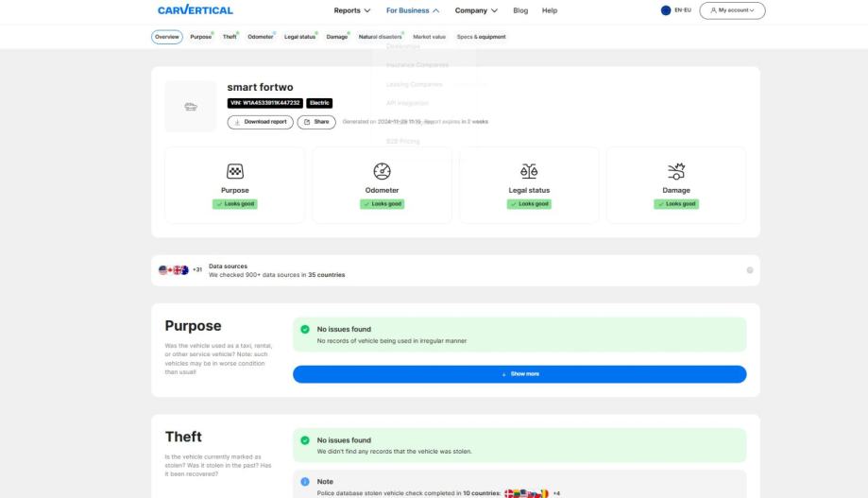
Task: Click the smart fortwo title
Action: (x=260, y=87)
